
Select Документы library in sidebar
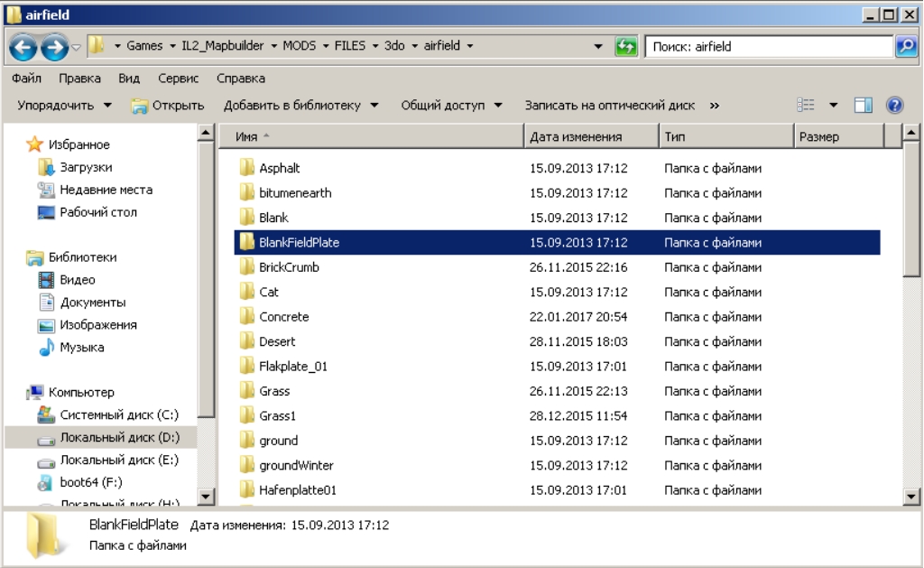(93, 303)
